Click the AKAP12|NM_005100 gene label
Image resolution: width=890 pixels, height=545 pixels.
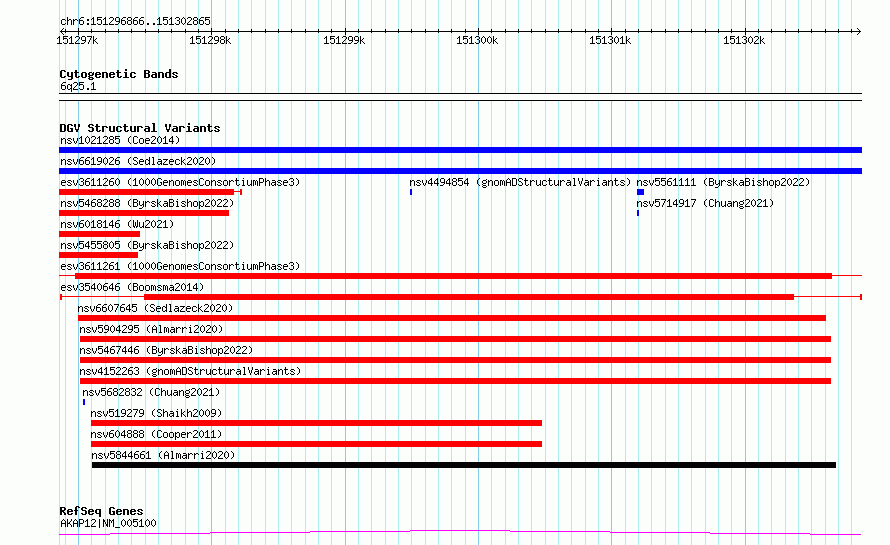(108, 523)
